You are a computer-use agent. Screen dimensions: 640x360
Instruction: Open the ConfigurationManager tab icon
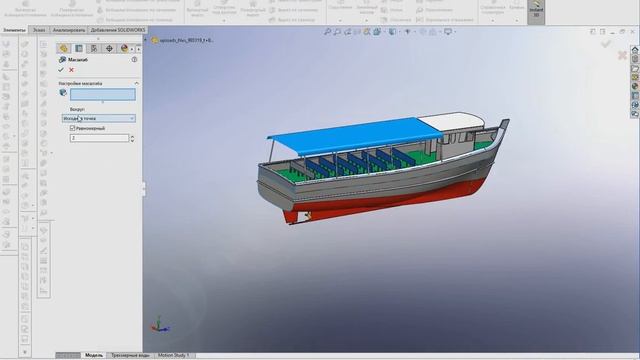(94, 48)
